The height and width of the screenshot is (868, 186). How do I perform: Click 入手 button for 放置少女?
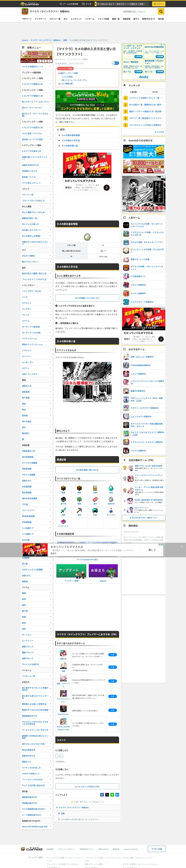[x=112, y=655]
